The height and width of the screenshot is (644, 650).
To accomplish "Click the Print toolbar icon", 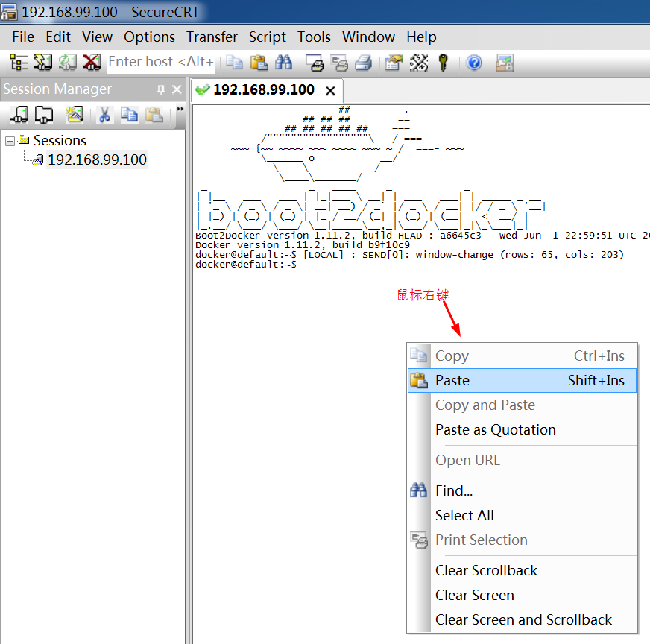I will tap(364, 63).
